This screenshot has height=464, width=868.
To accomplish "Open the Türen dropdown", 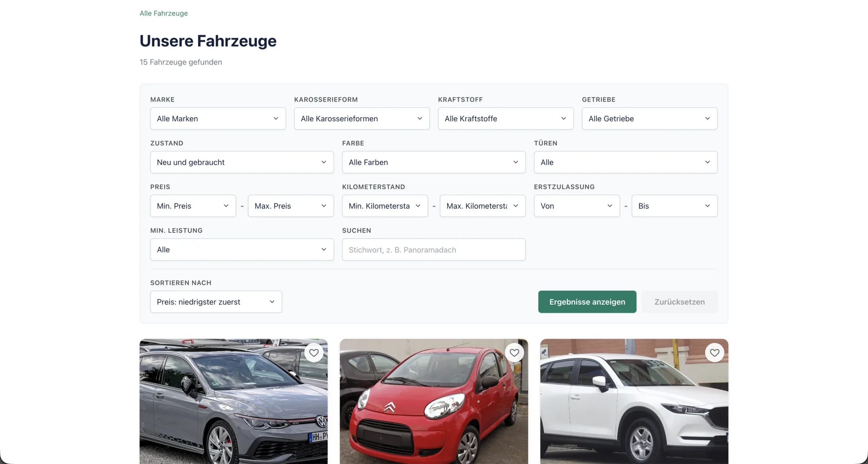I will pos(625,162).
